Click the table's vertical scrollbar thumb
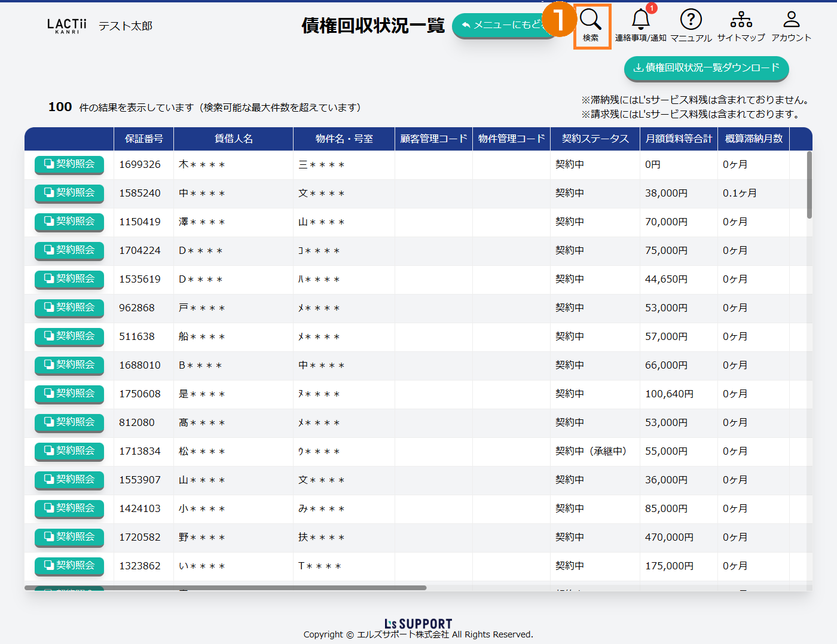Viewport: 837px width, 644px height. (809, 185)
